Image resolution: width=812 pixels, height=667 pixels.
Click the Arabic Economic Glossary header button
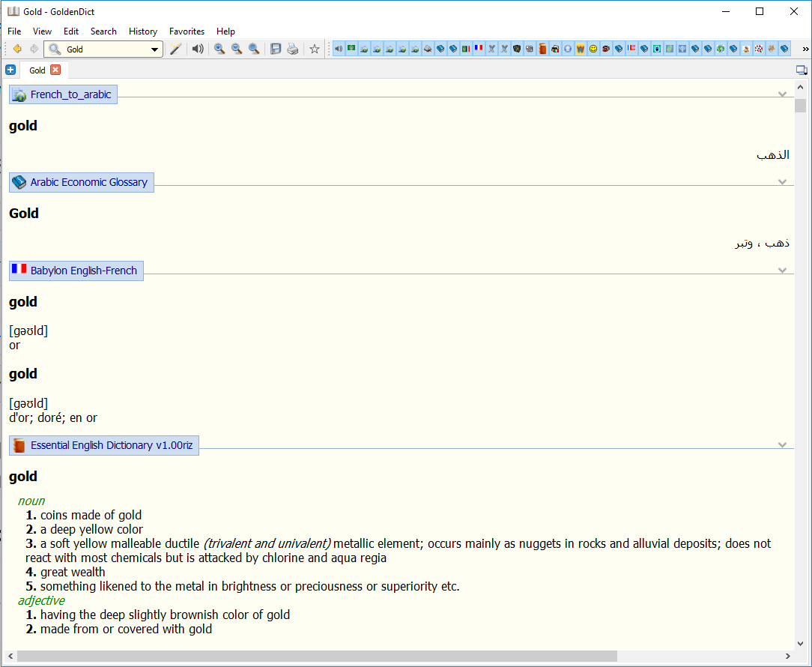81,182
